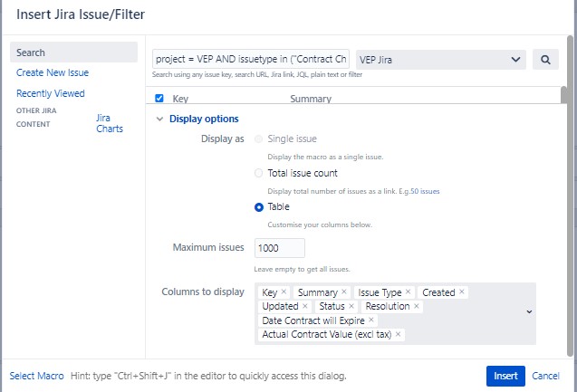This screenshot has width=577, height=392.
Task: Remove the Issue Type column tag
Action: click(x=409, y=292)
